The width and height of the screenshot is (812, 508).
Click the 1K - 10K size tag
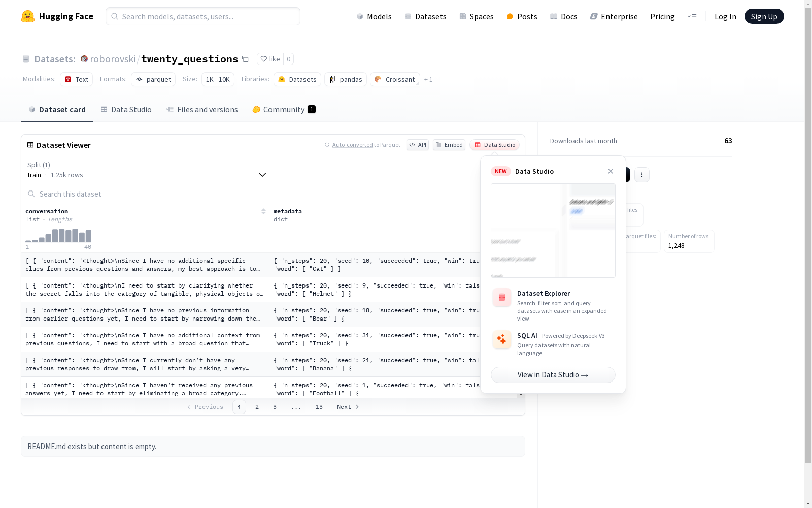click(218, 79)
